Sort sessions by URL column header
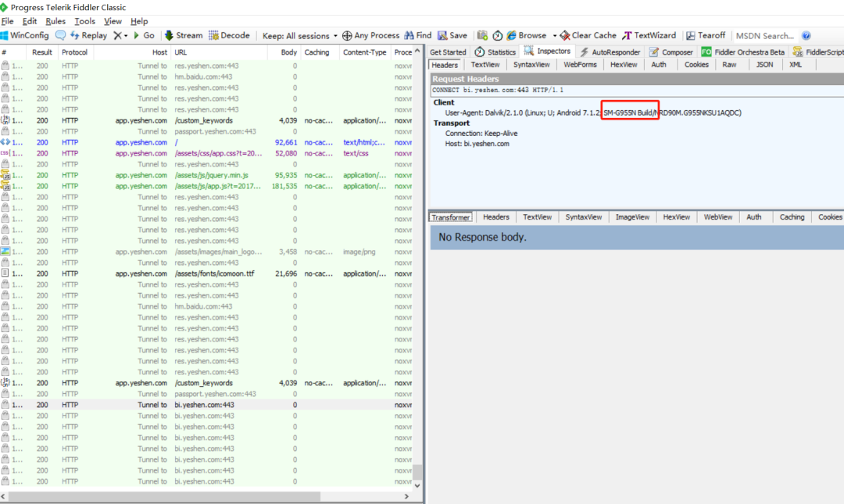This screenshot has width=844, height=504. tap(219, 52)
